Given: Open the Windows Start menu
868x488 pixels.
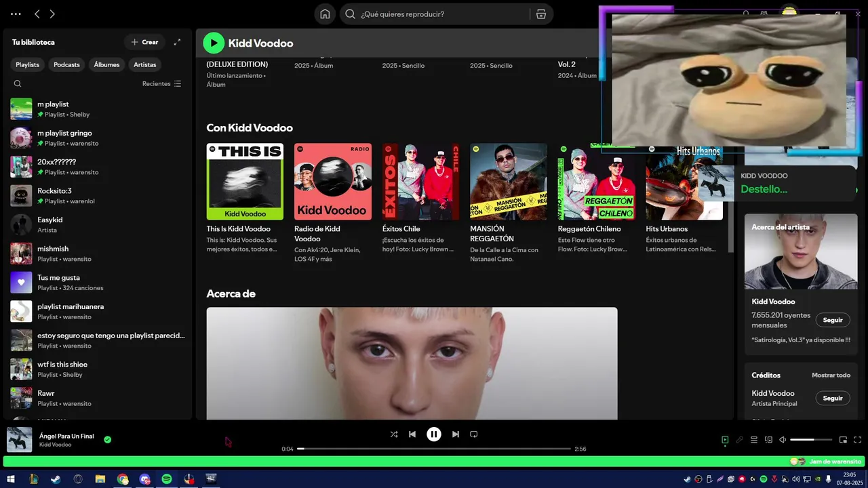Looking at the screenshot, I should pos(11,479).
